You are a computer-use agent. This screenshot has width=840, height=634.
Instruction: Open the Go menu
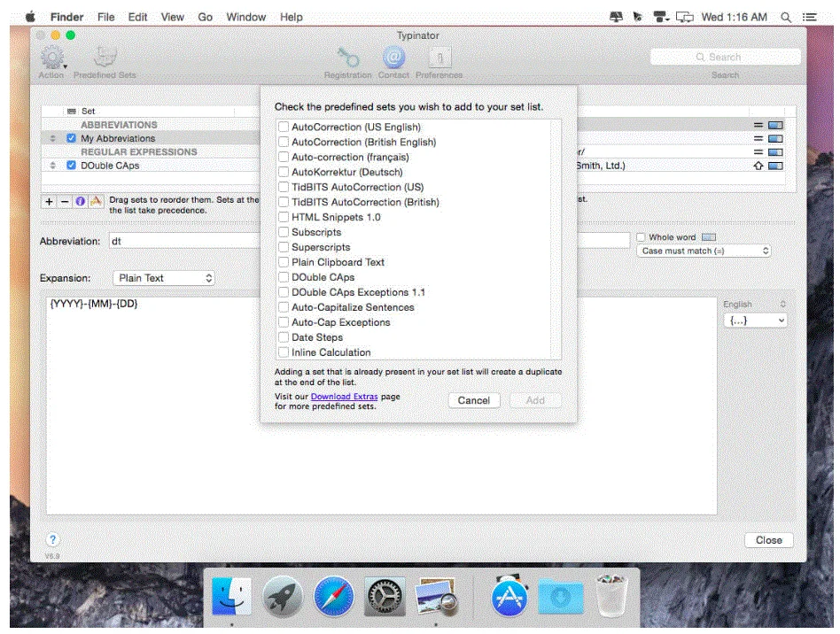(206, 17)
